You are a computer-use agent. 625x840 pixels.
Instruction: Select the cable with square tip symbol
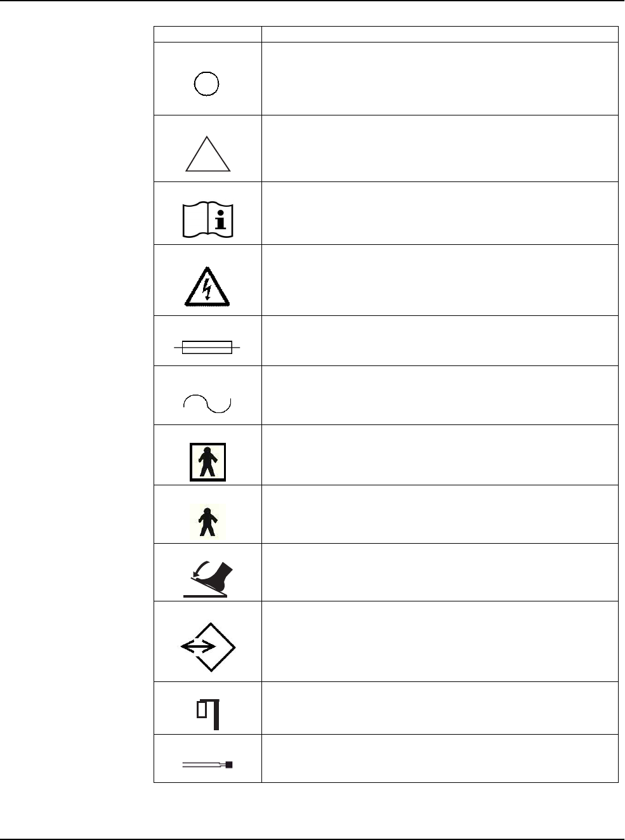[207, 765]
